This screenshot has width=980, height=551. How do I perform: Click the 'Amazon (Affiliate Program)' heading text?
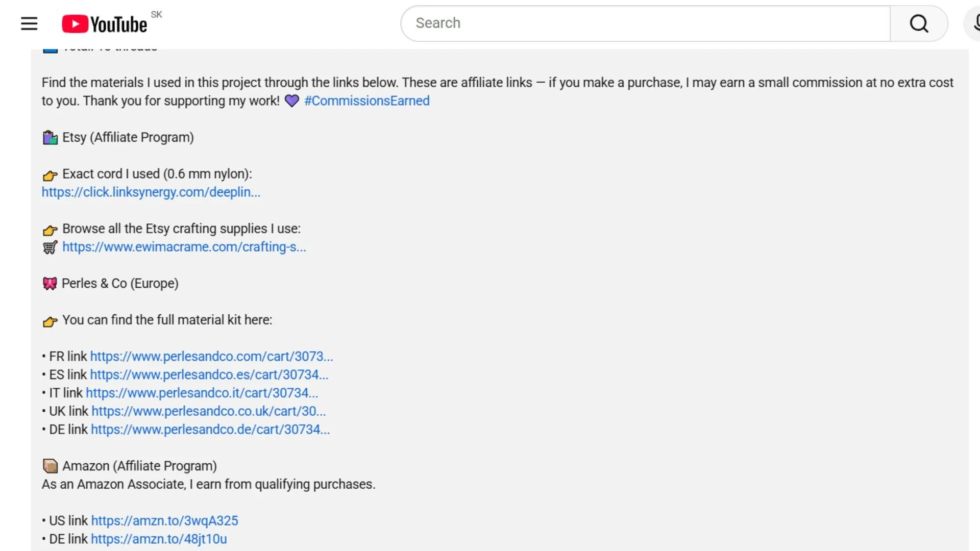pos(140,466)
